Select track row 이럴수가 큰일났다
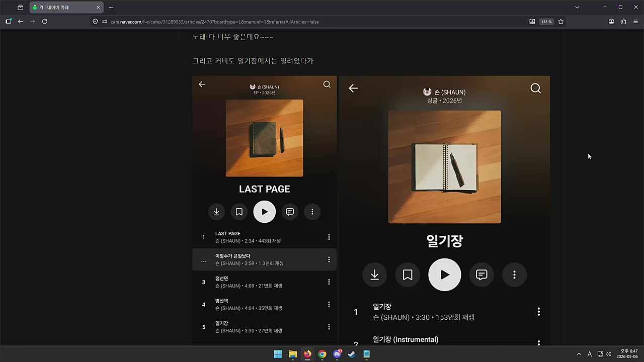The height and width of the screenshot is (362, 644). [x=265, y=259]
